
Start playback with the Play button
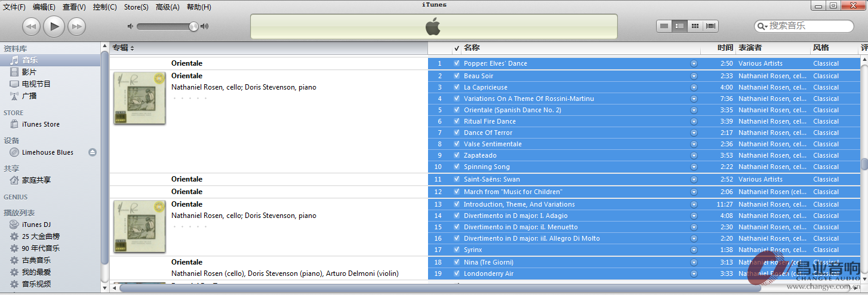click(54, 26)
